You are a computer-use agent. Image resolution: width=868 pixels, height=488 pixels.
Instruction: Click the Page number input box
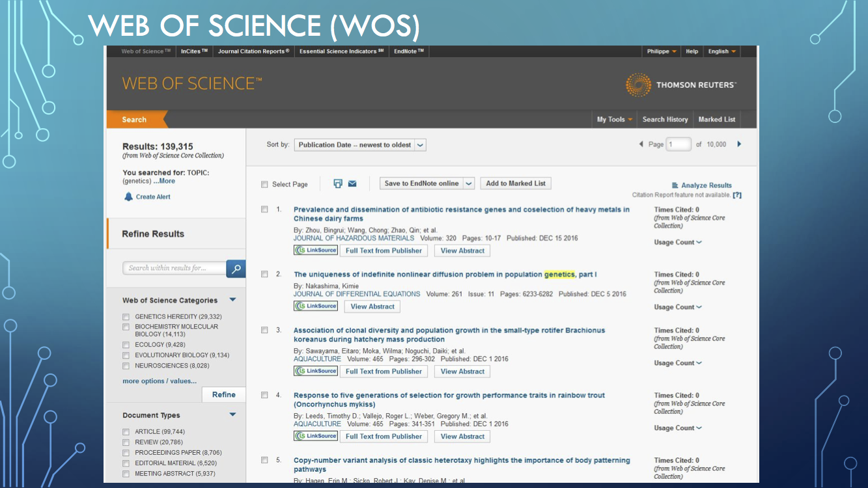[679, 144]
